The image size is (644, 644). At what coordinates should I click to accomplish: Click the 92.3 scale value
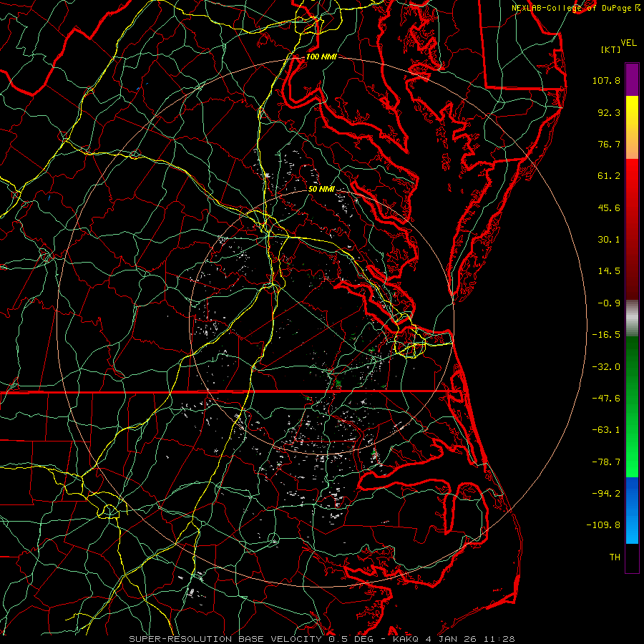(609, 112)
